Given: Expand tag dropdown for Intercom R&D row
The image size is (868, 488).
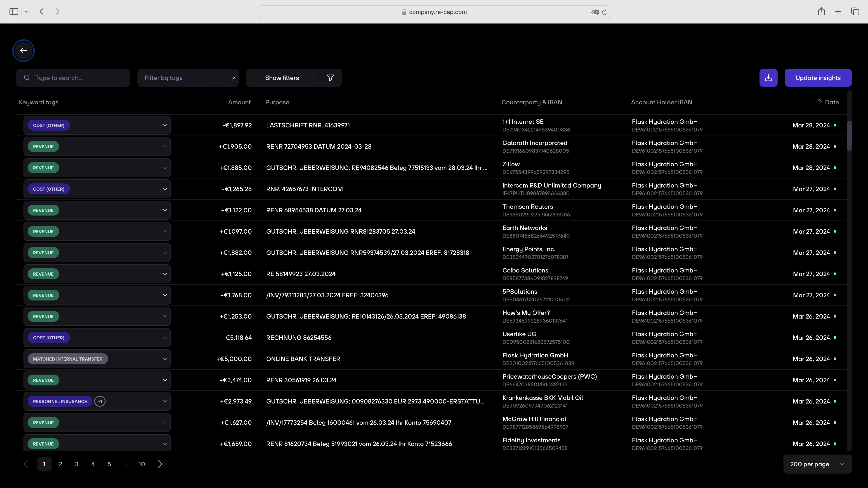Looking at the screenshot, I should click(x=165, y=189).
